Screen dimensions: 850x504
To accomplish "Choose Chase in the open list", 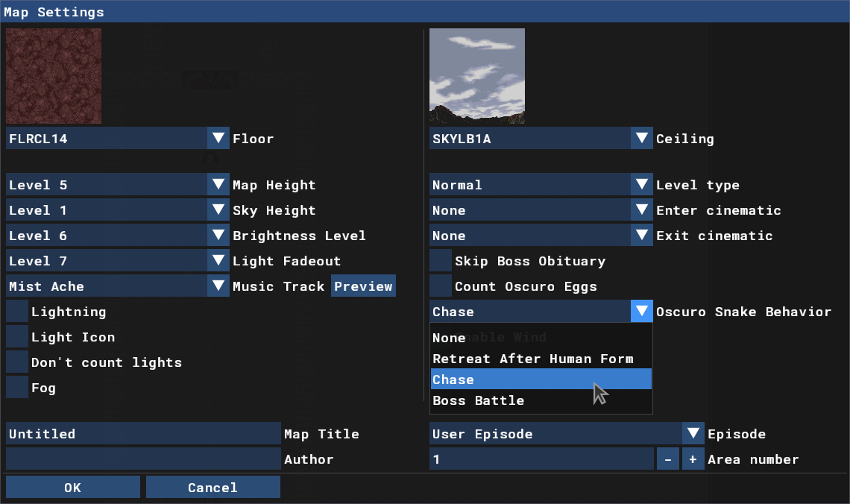I will tap(541, 379).
